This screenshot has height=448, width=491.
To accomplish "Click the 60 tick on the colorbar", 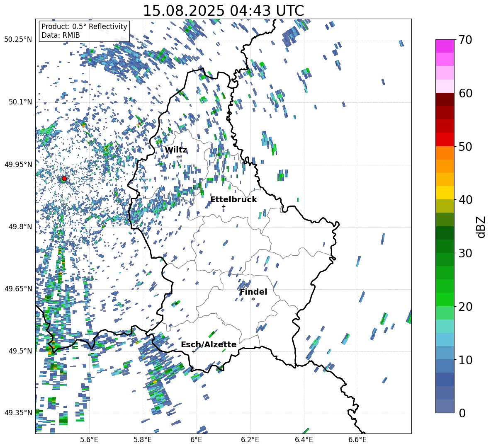I will click(x=465, y=93).
